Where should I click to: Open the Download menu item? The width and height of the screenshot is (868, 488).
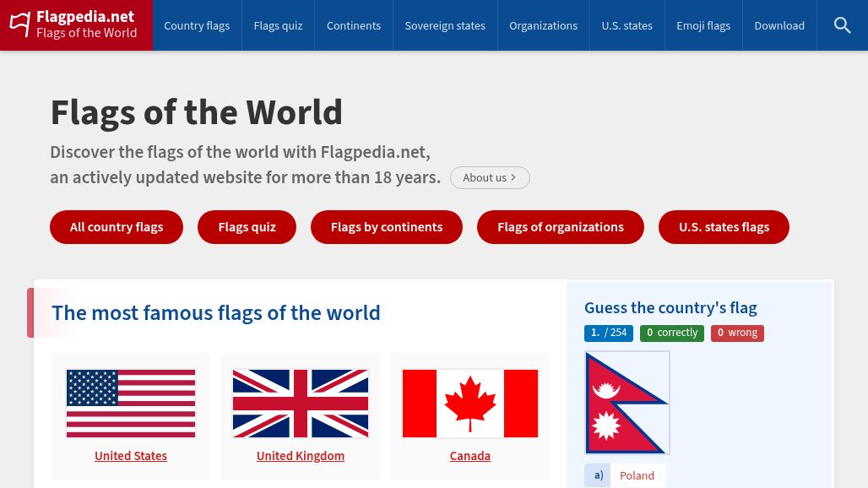pyautogui.click(x=779, y=25)
